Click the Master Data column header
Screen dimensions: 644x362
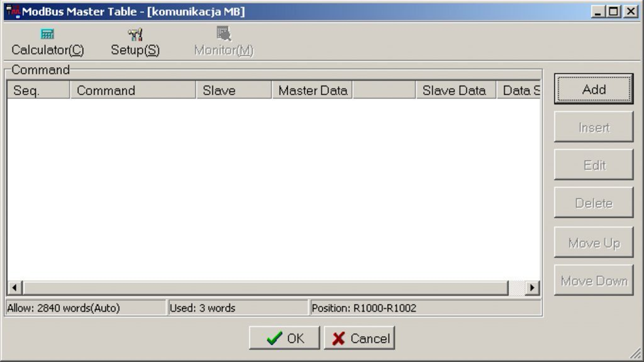click(312, 91)
